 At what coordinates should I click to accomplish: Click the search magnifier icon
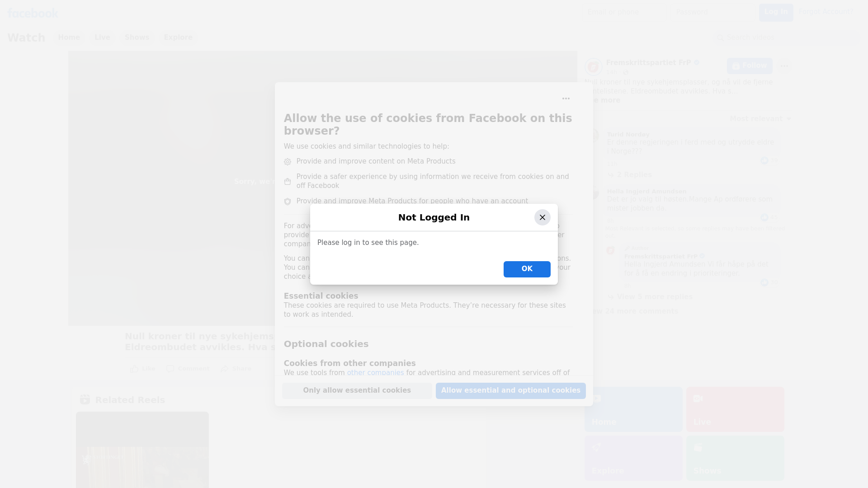pyautogui.click(x=720, y=38)
